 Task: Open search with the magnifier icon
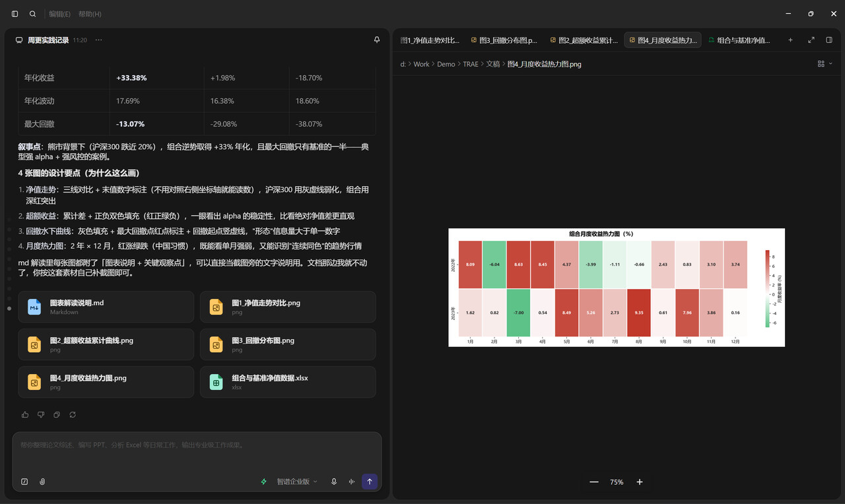coord(33,14)
